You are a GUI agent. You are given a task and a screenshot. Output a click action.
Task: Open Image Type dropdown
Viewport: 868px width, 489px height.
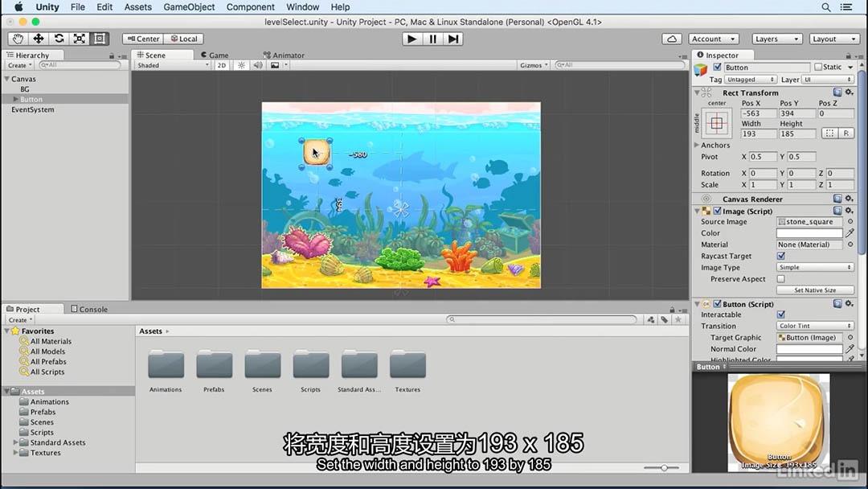point(815,268)
